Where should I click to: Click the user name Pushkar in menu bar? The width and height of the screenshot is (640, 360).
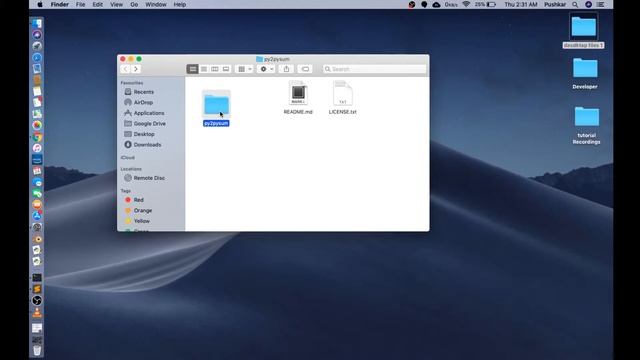click(x=555, y=4)
